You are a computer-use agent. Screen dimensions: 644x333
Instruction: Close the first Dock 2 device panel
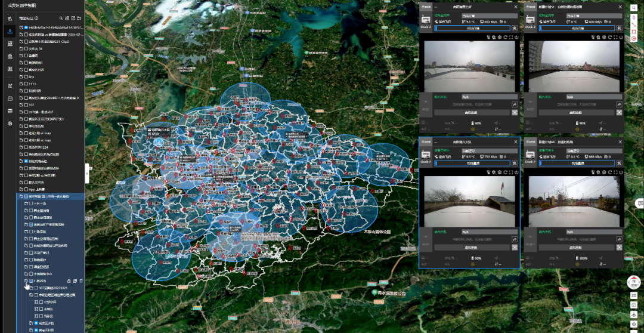(x=516, y=8)
